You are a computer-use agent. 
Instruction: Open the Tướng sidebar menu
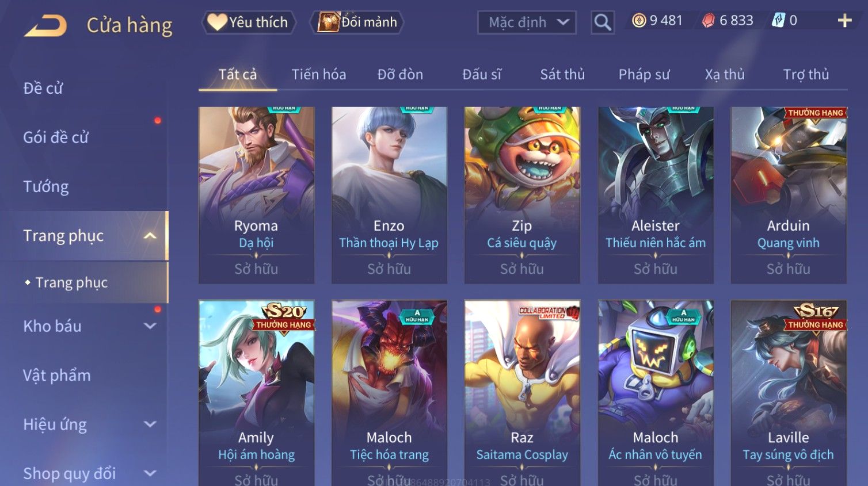pyautogui.click(x=46, y=186)
